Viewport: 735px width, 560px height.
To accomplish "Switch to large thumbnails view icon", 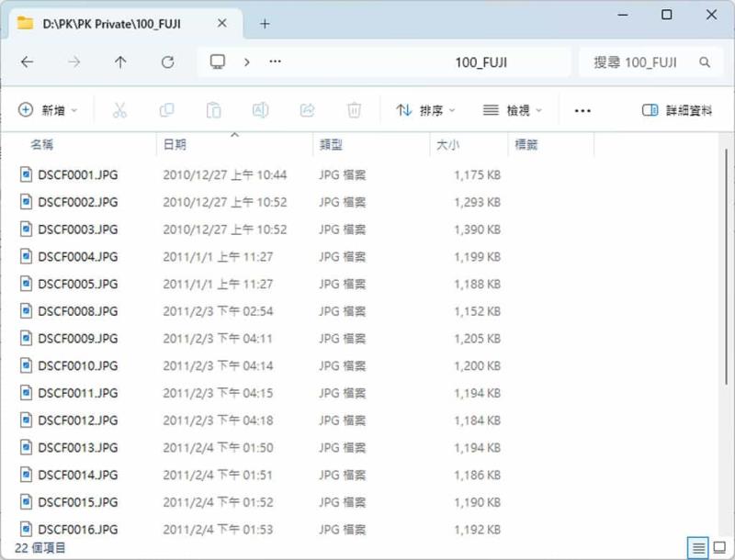I will (x=719, y=547).
